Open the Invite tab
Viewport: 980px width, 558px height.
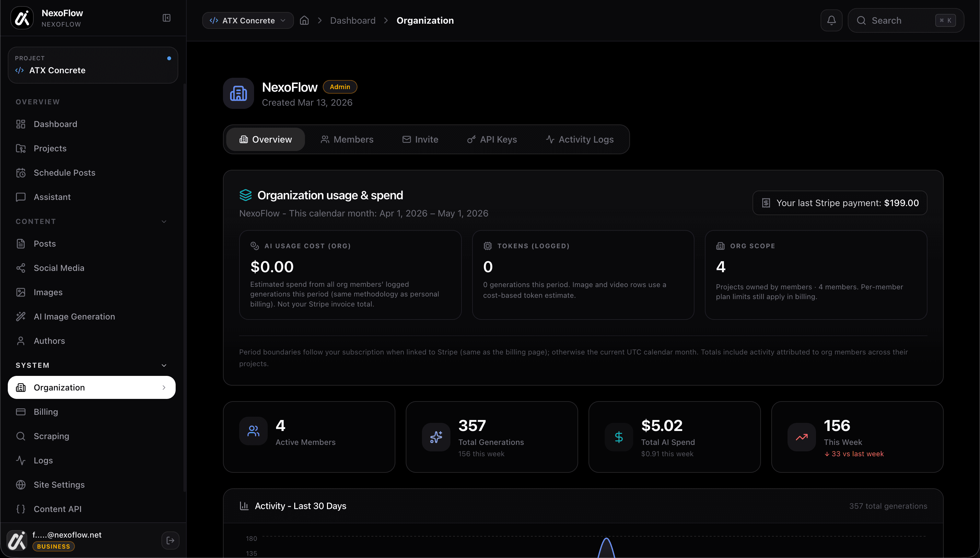pos(420,139)
